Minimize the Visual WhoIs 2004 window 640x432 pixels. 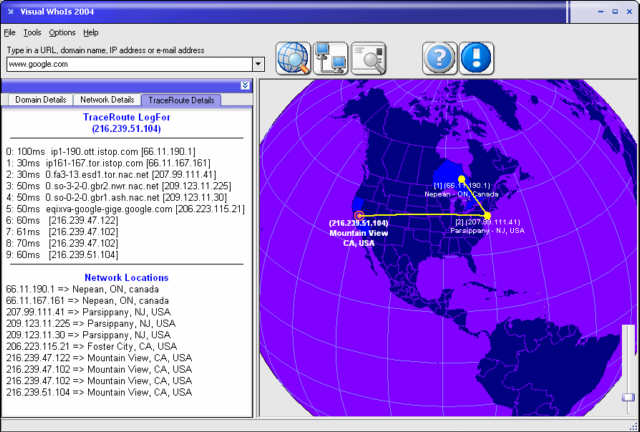601,12
